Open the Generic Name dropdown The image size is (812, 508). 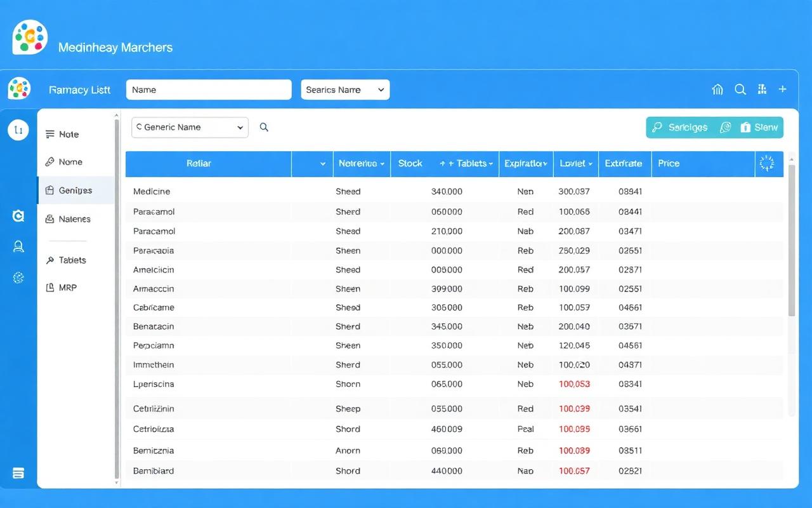tap(190, 127)
